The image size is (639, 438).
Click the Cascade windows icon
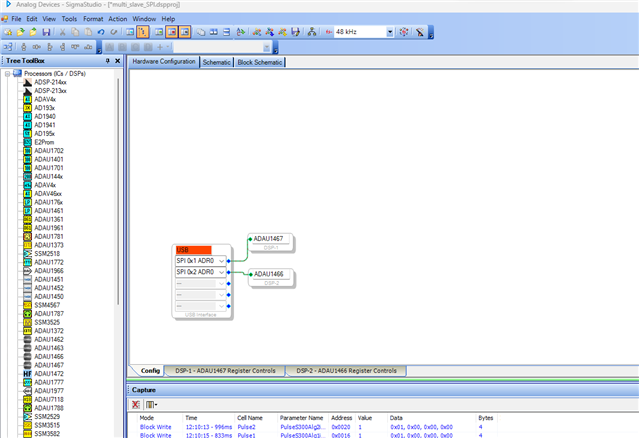click(x=201, y=32)
